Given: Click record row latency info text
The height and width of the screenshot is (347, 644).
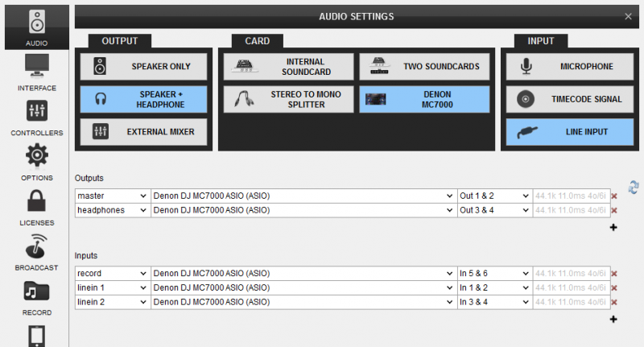Looking at the screenshot, I should (571, 274).
